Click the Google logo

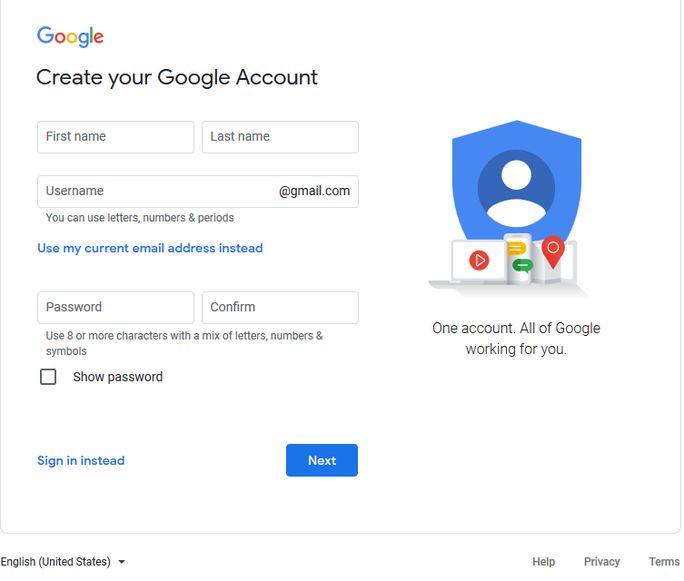click(70, 36)
